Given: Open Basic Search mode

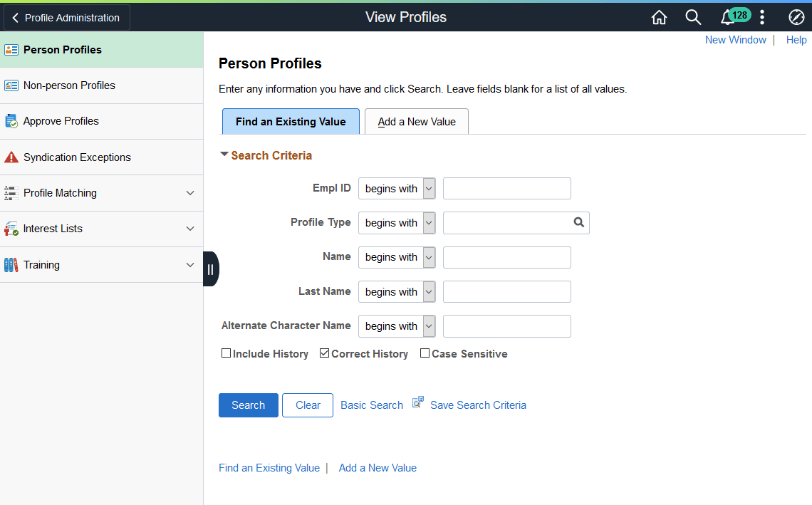Looking at the screenshot, I should pos(371,405).
